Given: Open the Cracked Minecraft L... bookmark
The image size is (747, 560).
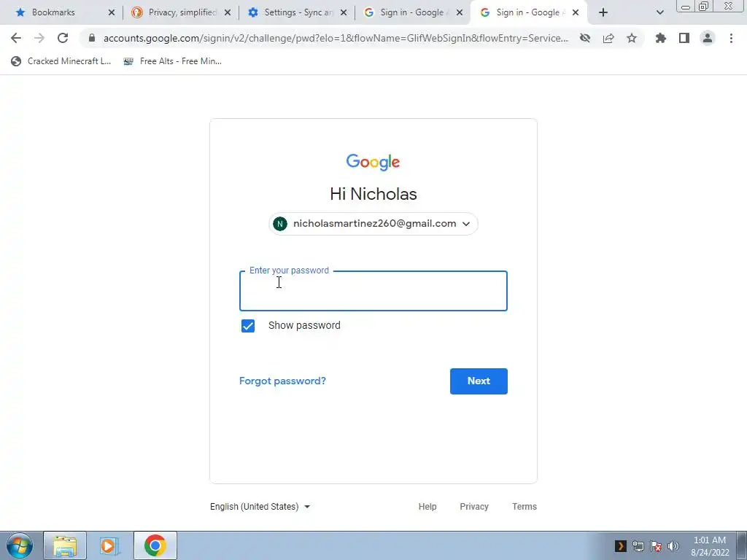Looking at the screenshot, I should (61, 61).
